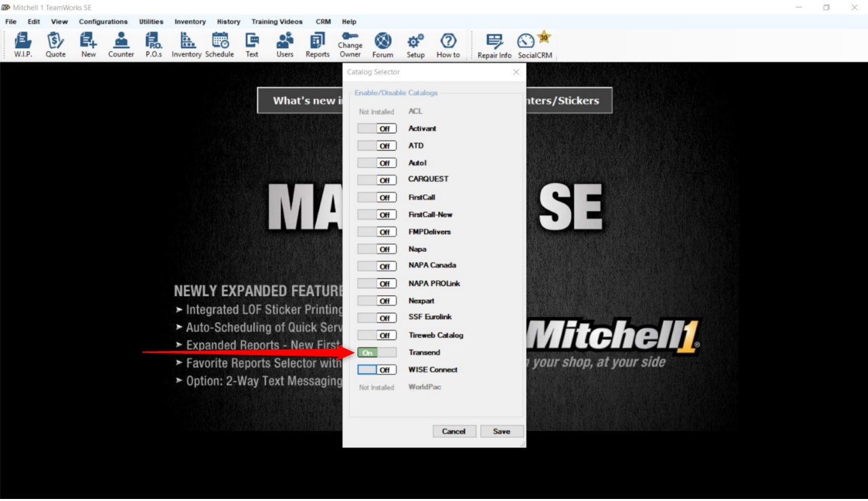Open Inventory from the toolbar
This screenshot has width=868, height=501.
(186, 45)
